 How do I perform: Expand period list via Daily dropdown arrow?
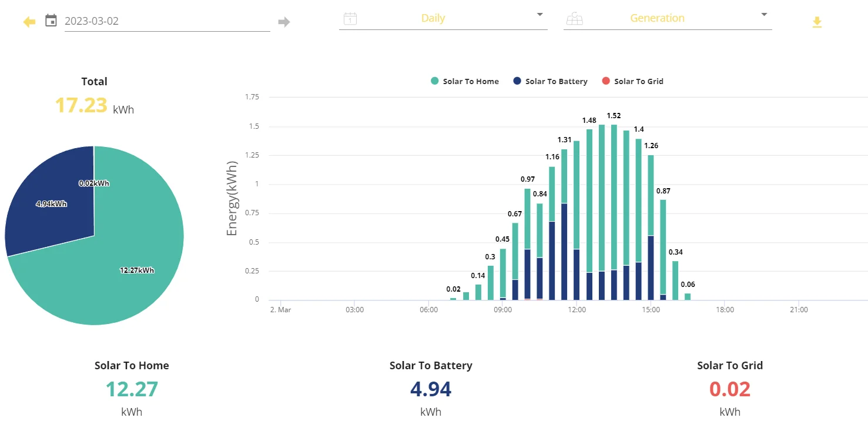(540, 15)
